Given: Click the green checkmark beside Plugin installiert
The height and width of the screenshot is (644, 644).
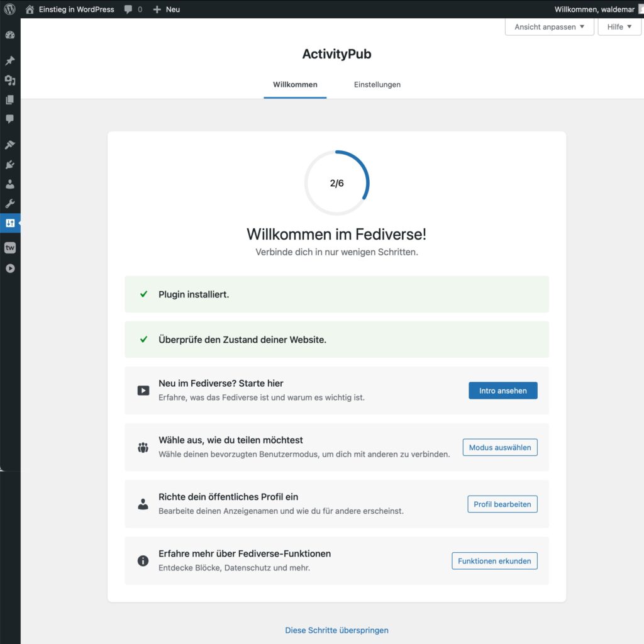Looking at the screenshot, I should pos(144,294).
